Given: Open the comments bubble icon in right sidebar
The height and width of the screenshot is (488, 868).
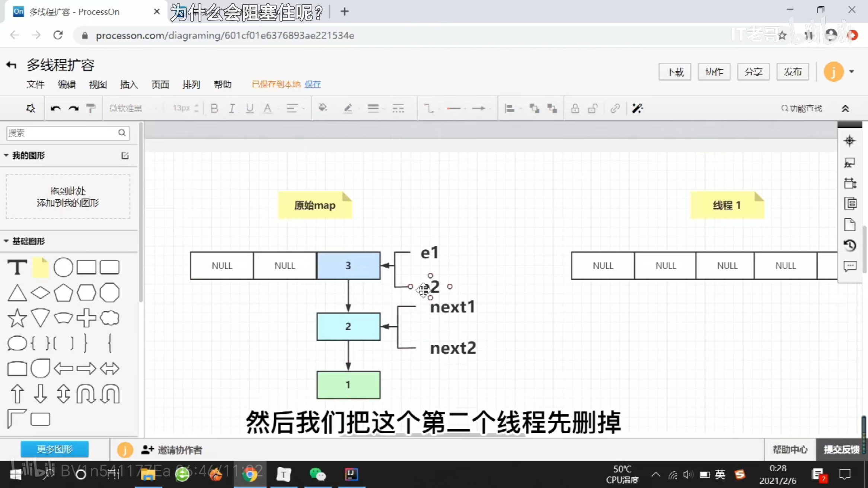Looking at the screenshot, I should (x=850, y=266).
